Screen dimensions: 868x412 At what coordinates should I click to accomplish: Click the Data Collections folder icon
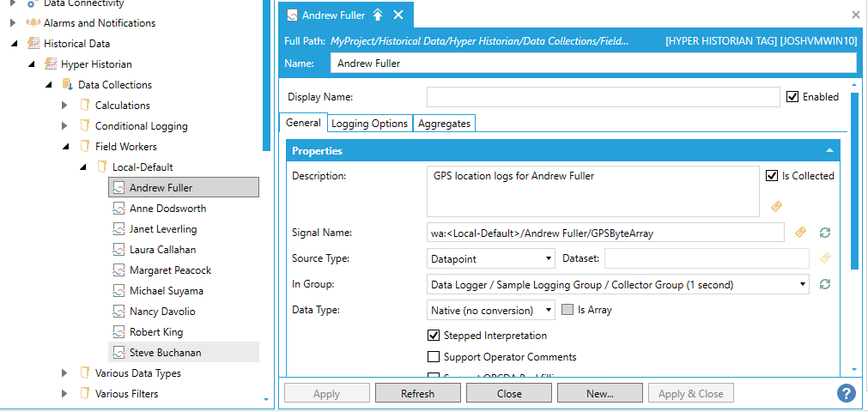pyautogui.click(x=67, y=85)
